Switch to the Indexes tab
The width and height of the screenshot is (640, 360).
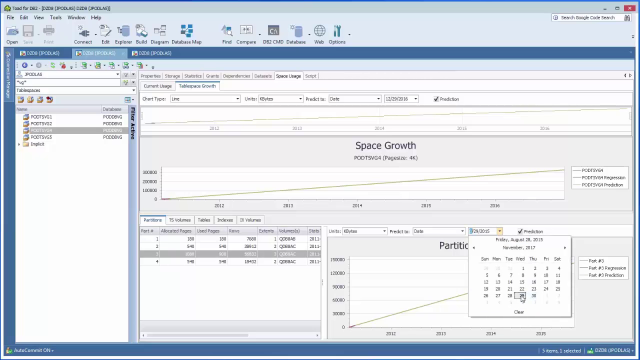click(225, 220)
